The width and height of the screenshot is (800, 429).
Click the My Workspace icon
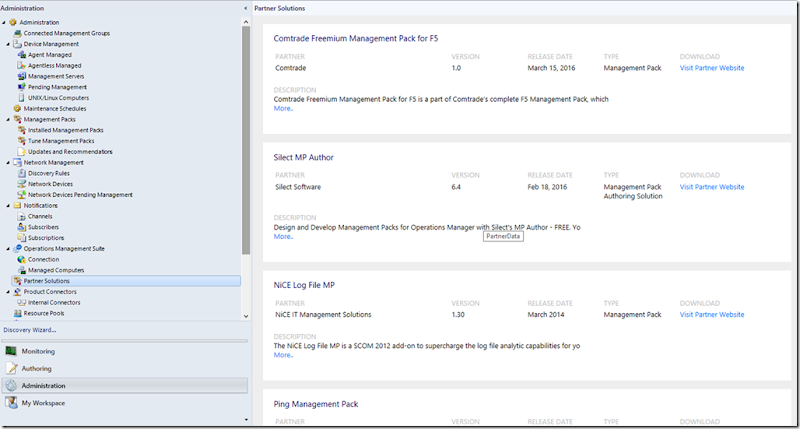11,402
